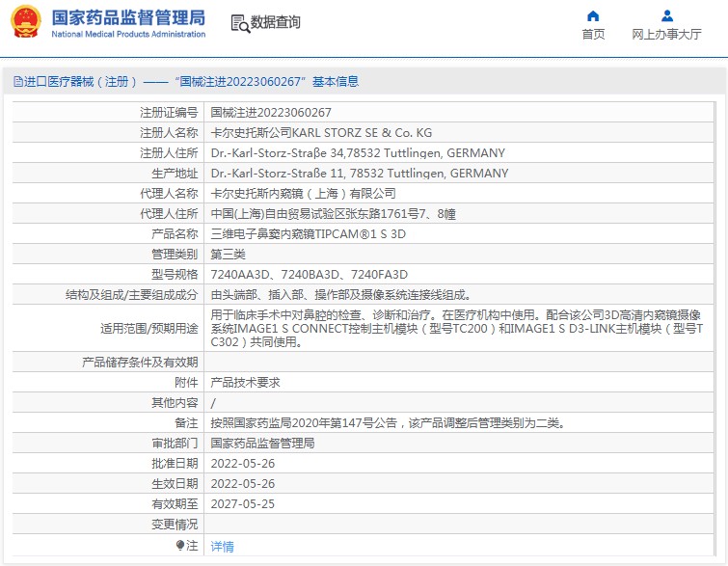The image size is (728, 566).
Task: Select registration number 国械注进20223060267 cell
Action: point(271,113)
